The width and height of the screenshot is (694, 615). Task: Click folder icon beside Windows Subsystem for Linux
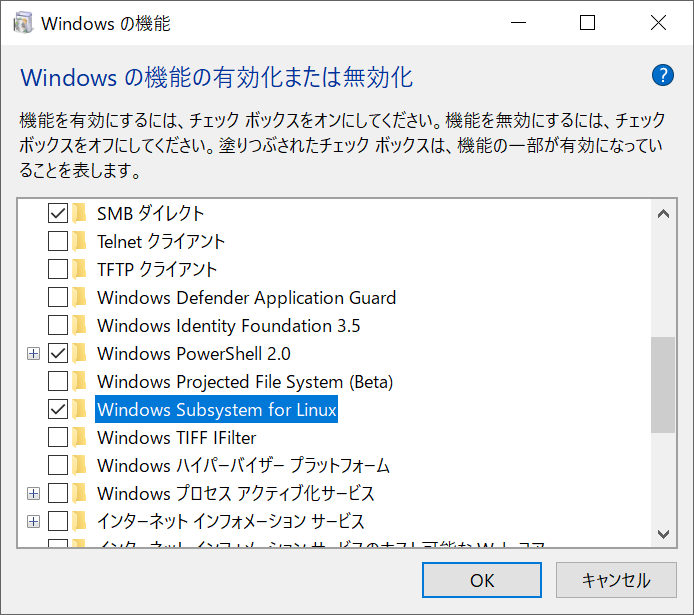pos(79,409)
